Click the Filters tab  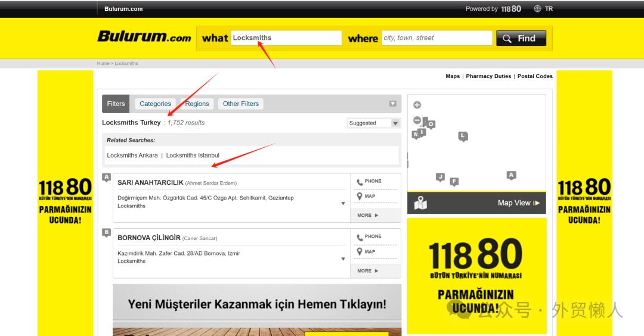click(116, 104)
